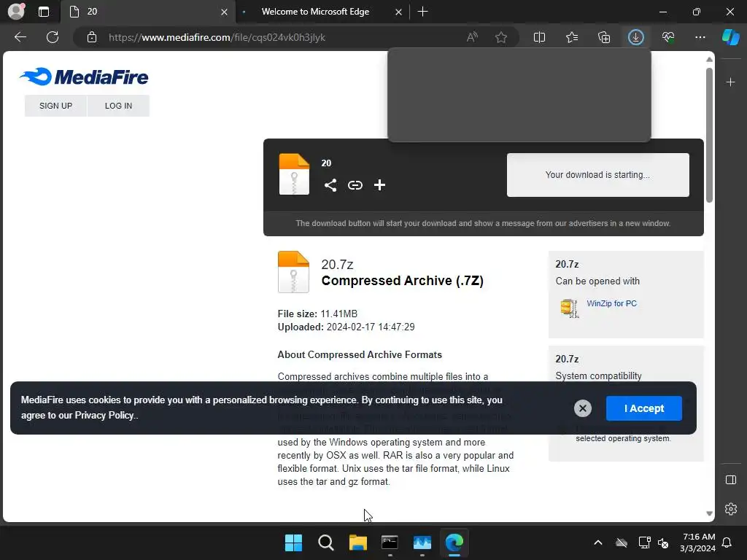The image size is (747, 560).
Task: Open the clock showing 7:16 AM
Action: (x=698, y=542)
